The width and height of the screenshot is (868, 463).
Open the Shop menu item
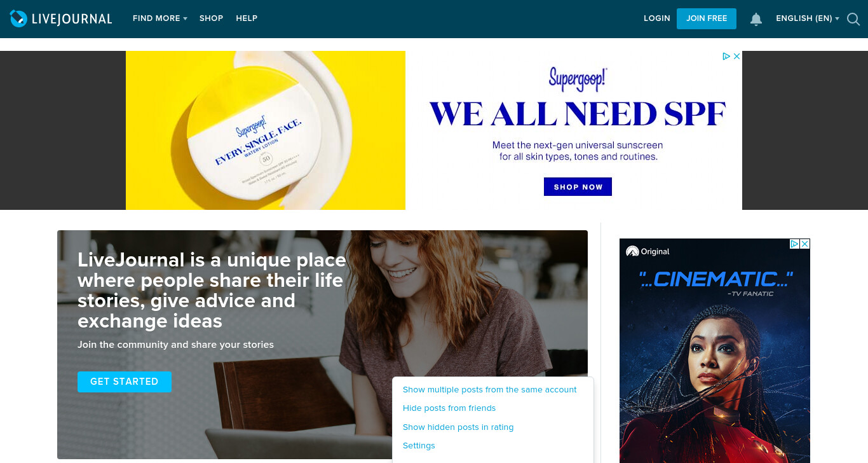pyautogui.click(x=211, y=18)
